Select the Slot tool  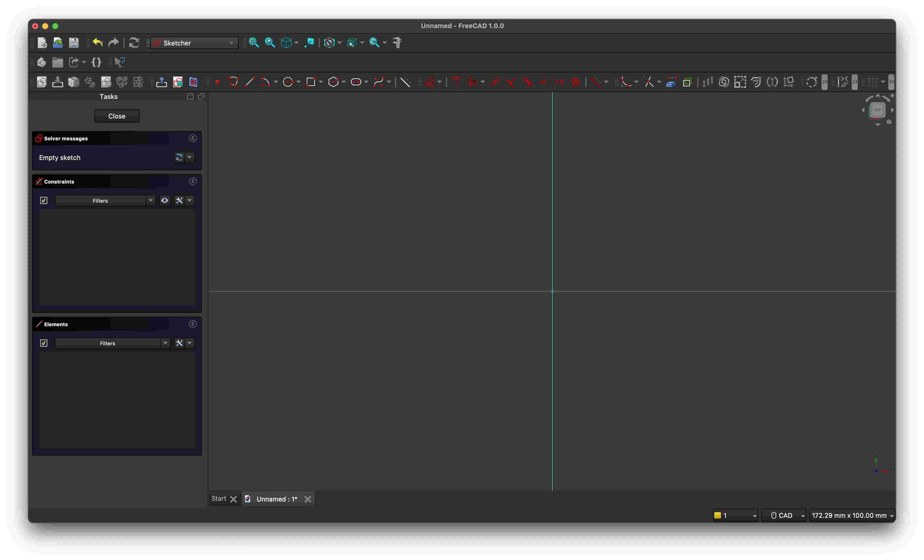coord(356,82)
